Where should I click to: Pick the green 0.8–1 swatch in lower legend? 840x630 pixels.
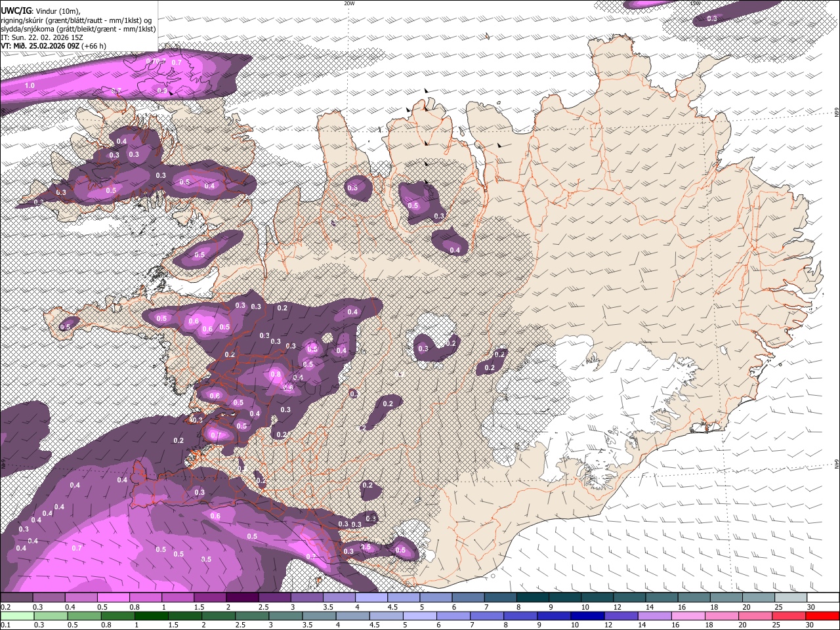point(117,616)
